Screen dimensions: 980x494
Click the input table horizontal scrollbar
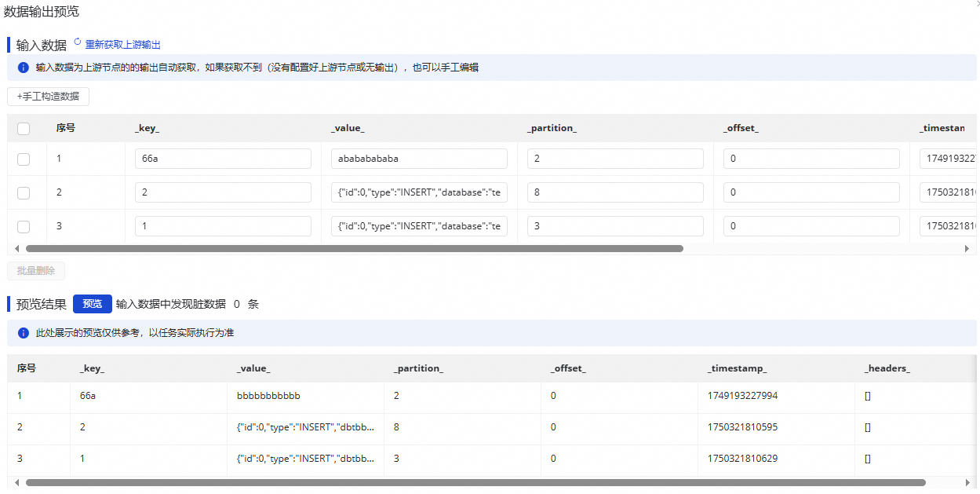[x=355, y=248]
